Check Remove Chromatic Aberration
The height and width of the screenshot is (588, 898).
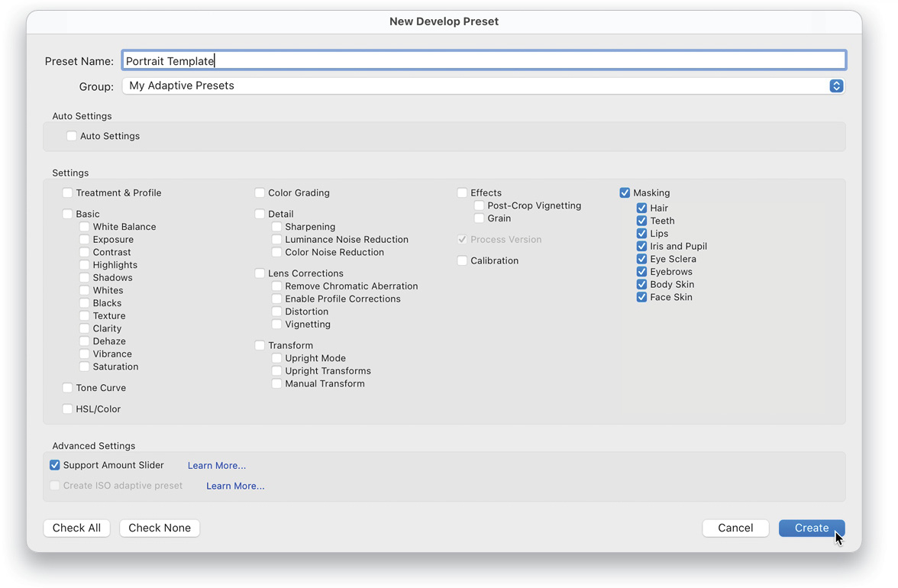277,286
